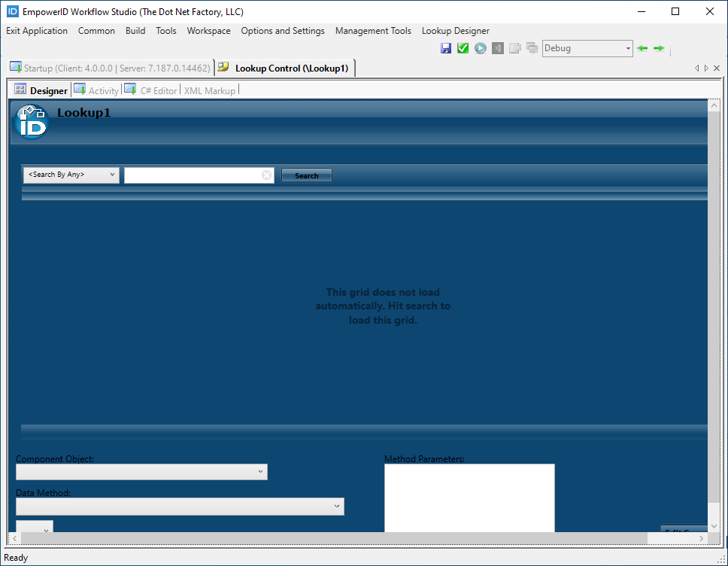Select the green forward navigation arrow
The image size is (728, 566).
[659, 47]
